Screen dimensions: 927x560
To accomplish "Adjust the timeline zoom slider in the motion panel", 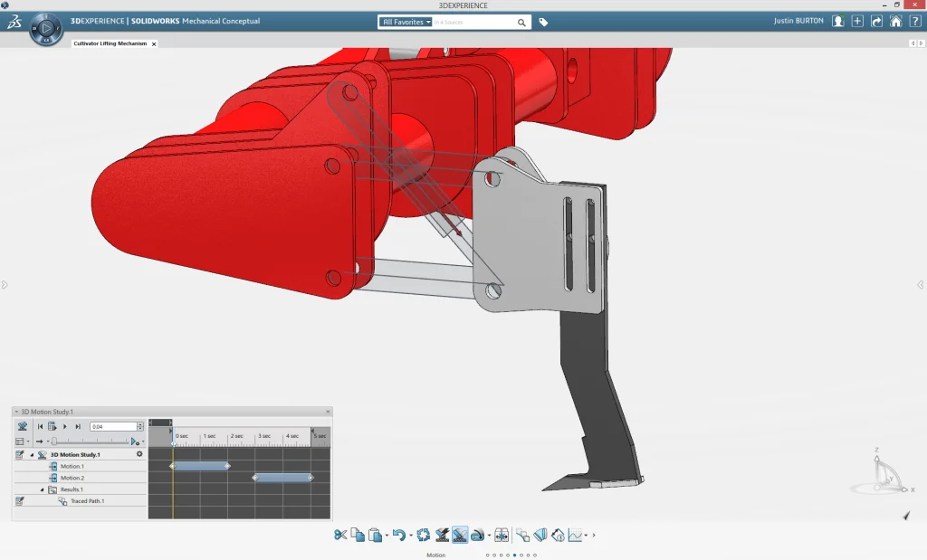I will 54,440.
